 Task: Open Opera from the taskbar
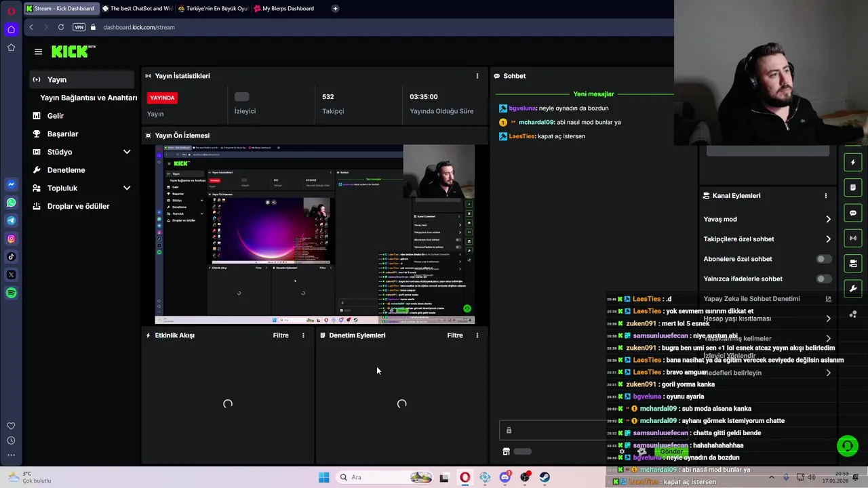pyautogui.click(x=465, y=477)
